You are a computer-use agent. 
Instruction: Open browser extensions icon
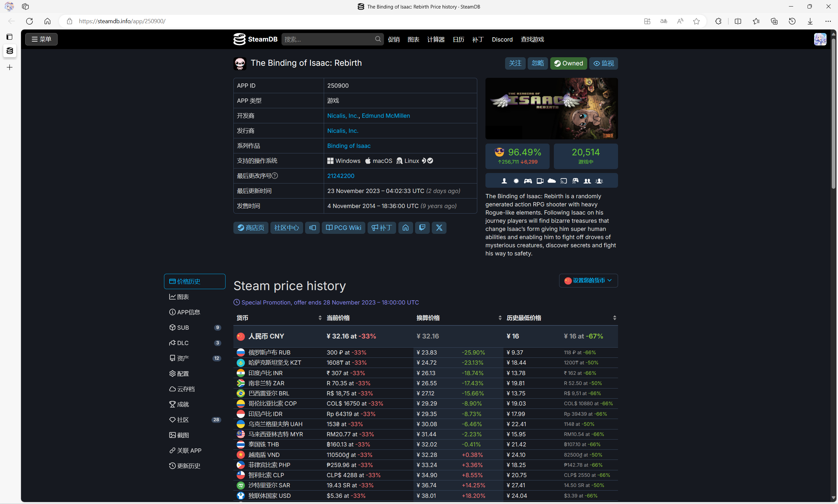coord(718,21)
